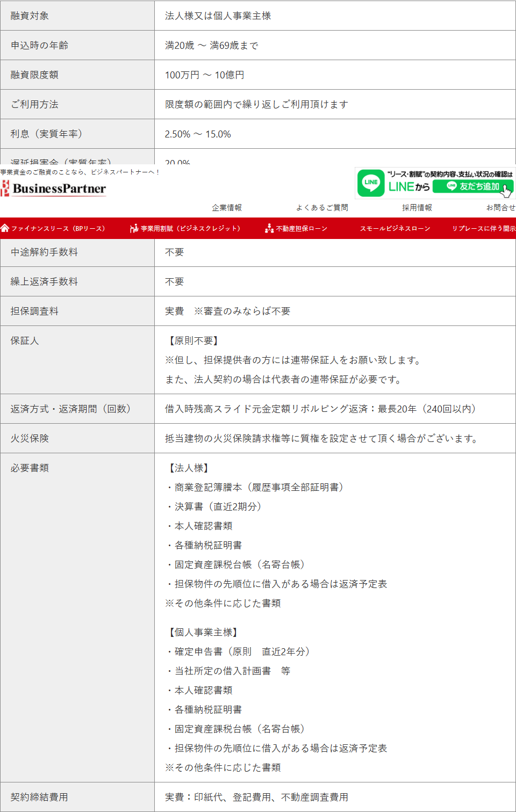Click the BusinessPartner logo

(x=54, y=189)
